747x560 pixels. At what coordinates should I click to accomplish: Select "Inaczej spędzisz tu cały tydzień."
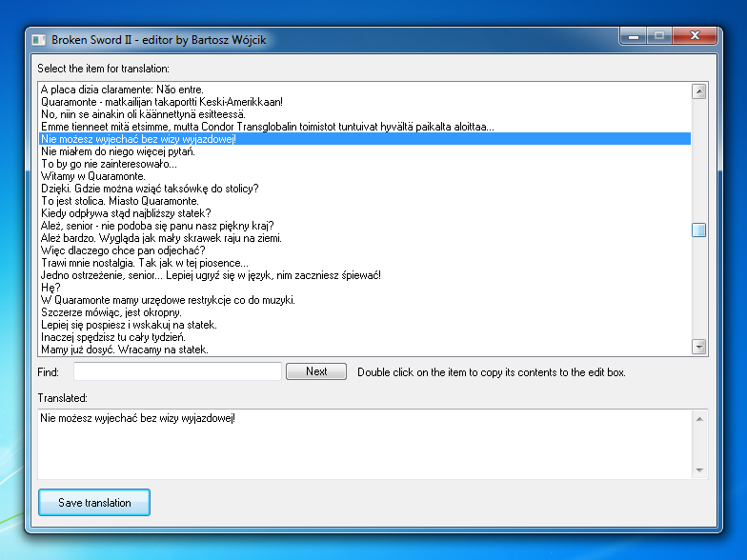pos(364,337)
